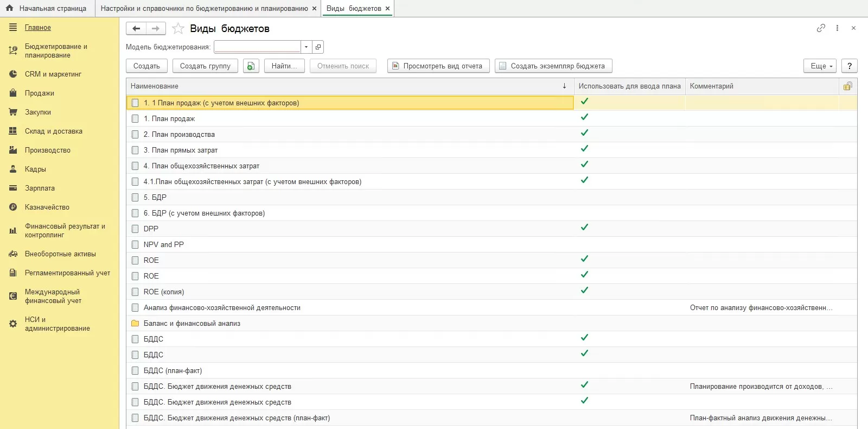Open the three-dot options menu
The width and height of the screenshot is (868, 429).
point(837,28)
